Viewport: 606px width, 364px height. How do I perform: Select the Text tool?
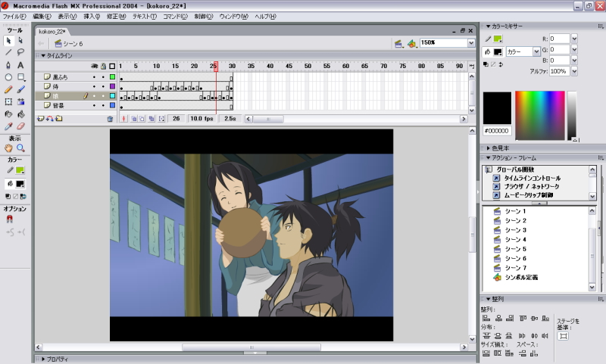click(x=21, y=65)
